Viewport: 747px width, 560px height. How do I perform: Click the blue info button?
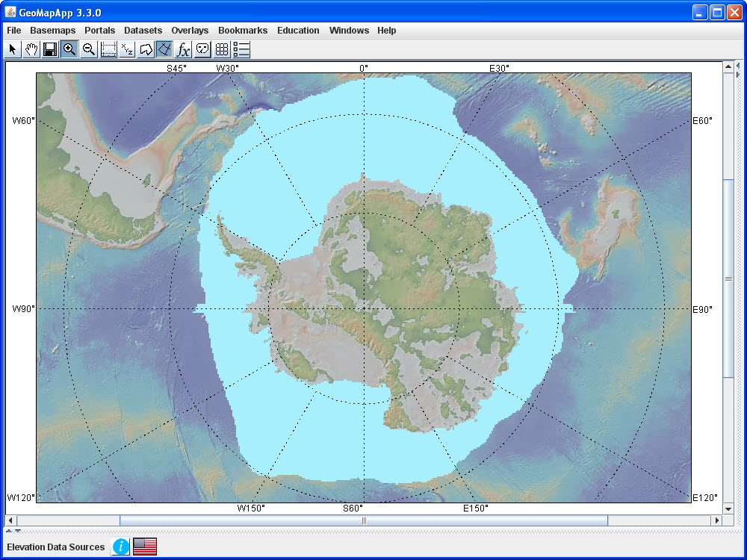pos(120,547)
